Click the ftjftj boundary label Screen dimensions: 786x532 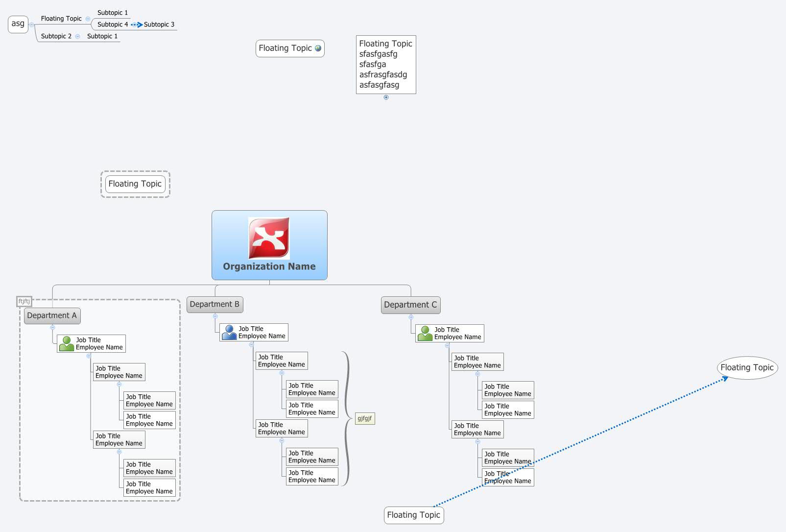24,301
